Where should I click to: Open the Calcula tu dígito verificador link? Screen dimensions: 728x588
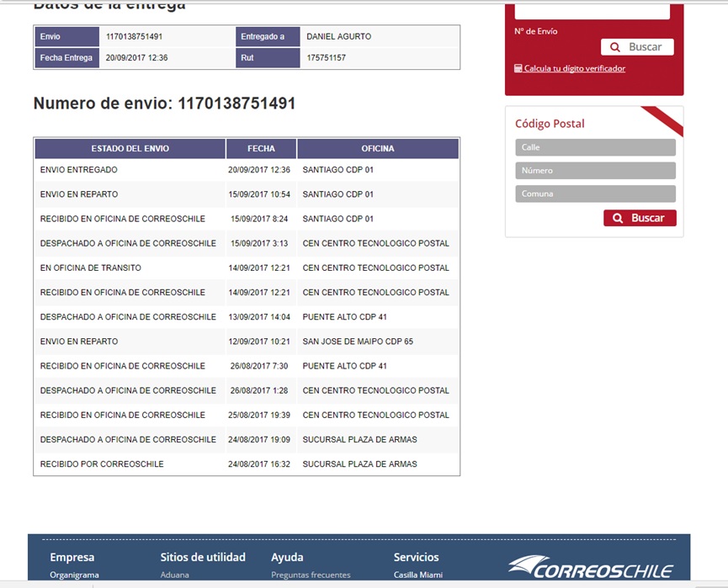574,68
